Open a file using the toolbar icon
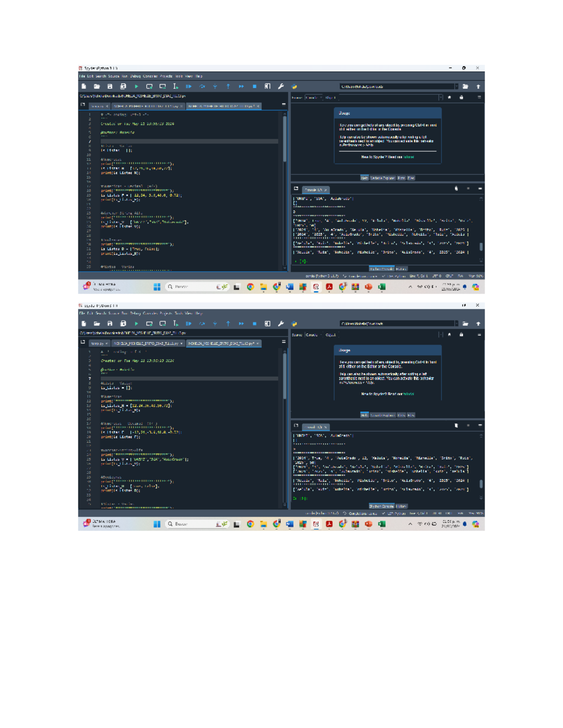The height and width of the screenshot is (728, 563). tap(96, 86)
